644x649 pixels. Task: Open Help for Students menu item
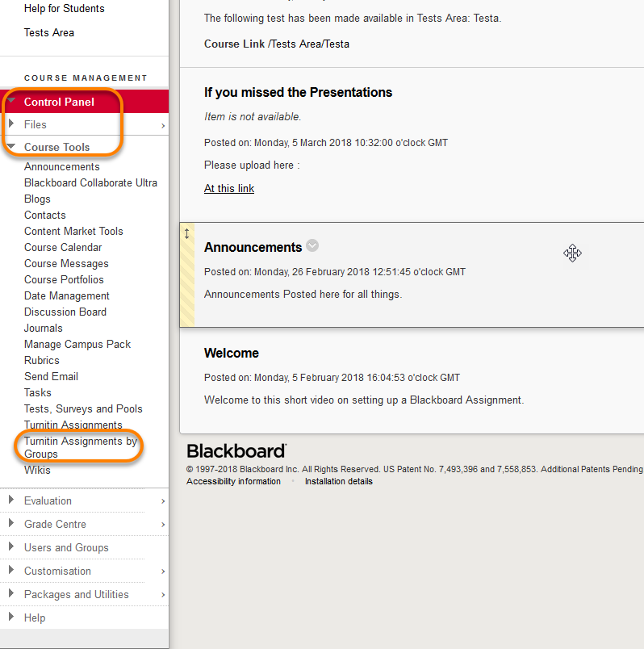coord(64,8)
